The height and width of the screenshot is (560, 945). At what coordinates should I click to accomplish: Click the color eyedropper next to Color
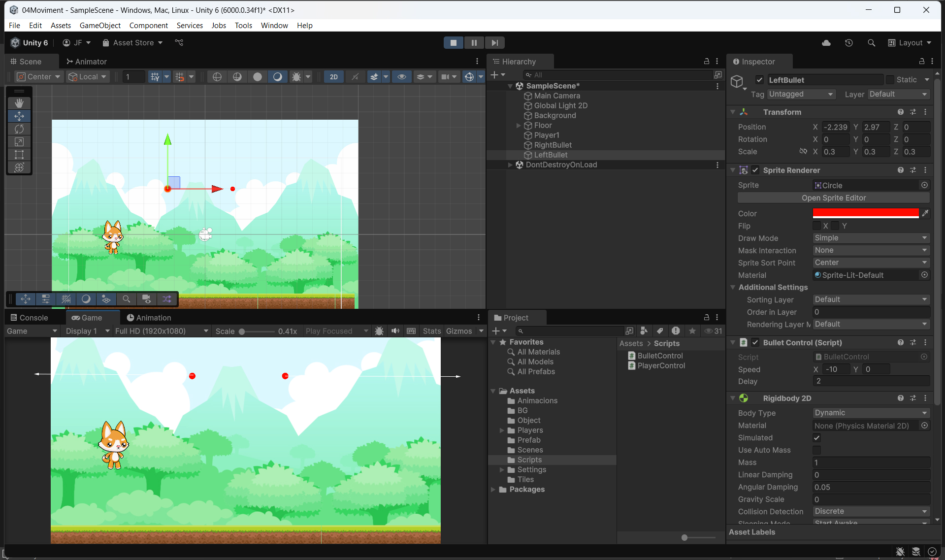coord(925,213)
